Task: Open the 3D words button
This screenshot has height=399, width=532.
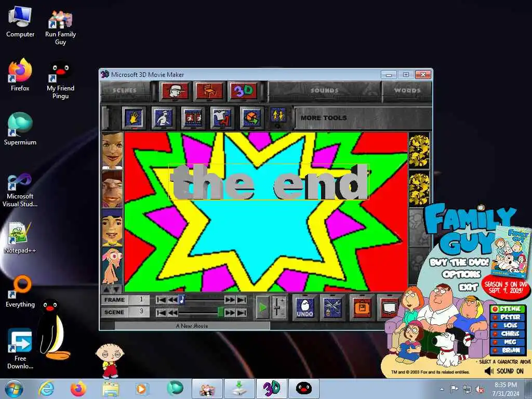Action: click(243, 91)
